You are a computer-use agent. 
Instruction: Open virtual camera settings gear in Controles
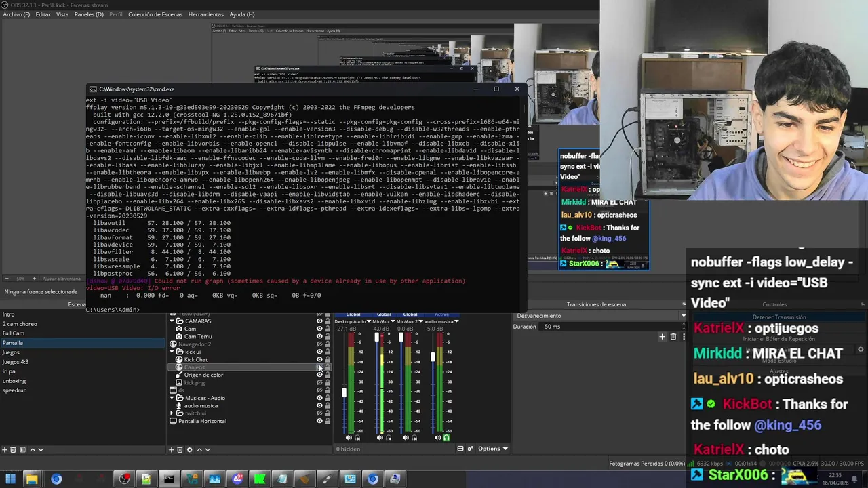tap(861, 350)
